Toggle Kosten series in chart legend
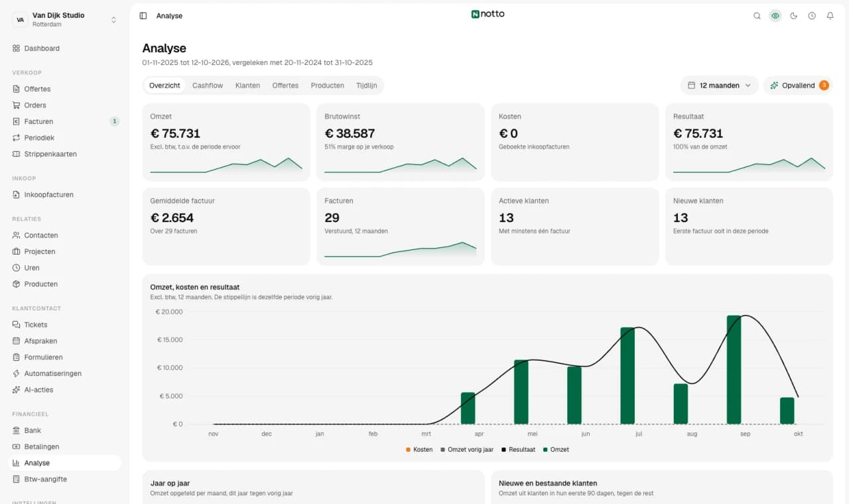This screenshot has width=849, height=504. [419, 450]
